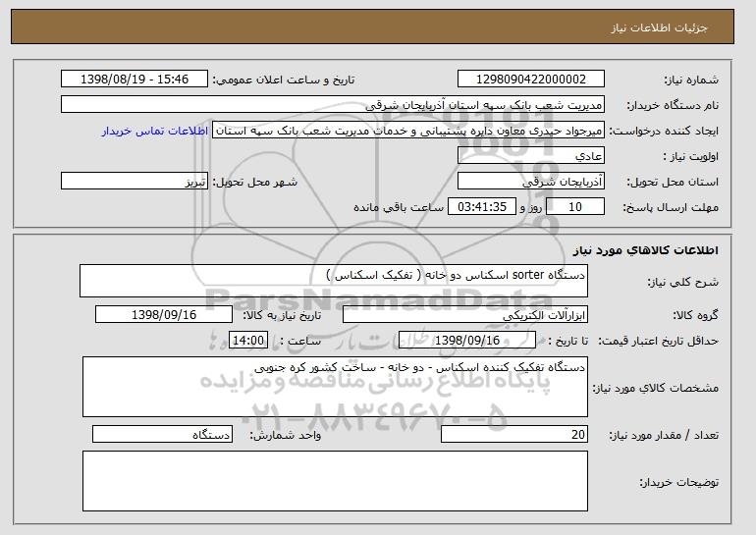Click the remaining time field 03:41:35
The width and height of the screenshot is (756, 535).
coord(482,207)
